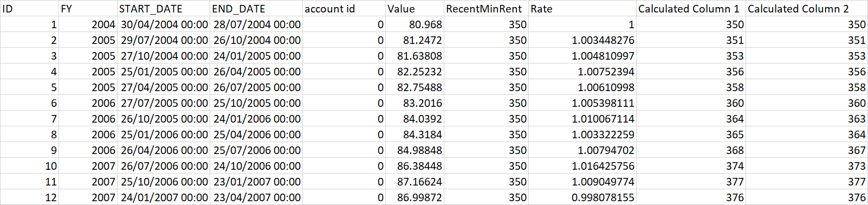
Task: Click the Value cell 87.16624
Action: click(414, 182)
